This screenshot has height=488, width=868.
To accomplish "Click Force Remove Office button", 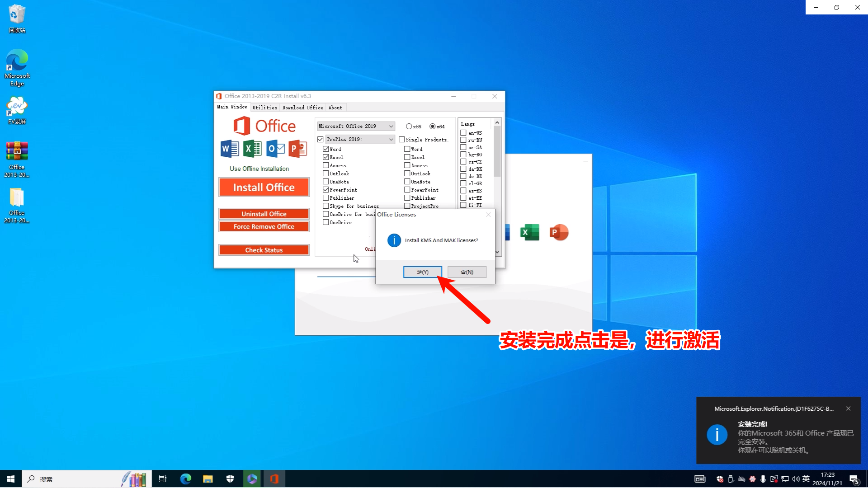I will point(264,226).
